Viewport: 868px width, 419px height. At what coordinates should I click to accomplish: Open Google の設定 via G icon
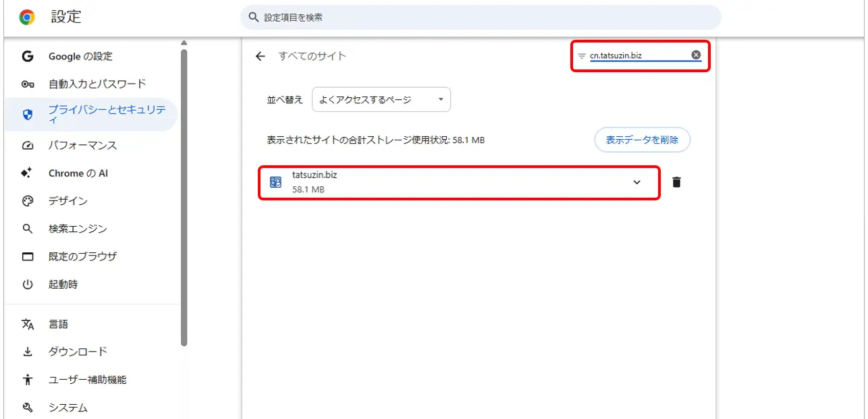click(28, 56)
